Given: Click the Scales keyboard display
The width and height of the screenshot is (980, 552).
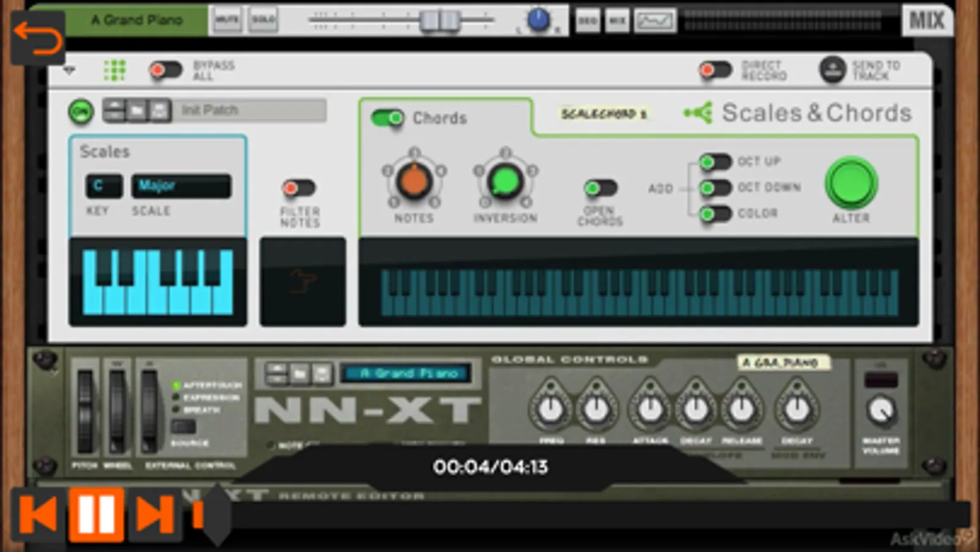Looking at the screenshot, I should pos(158,282).
